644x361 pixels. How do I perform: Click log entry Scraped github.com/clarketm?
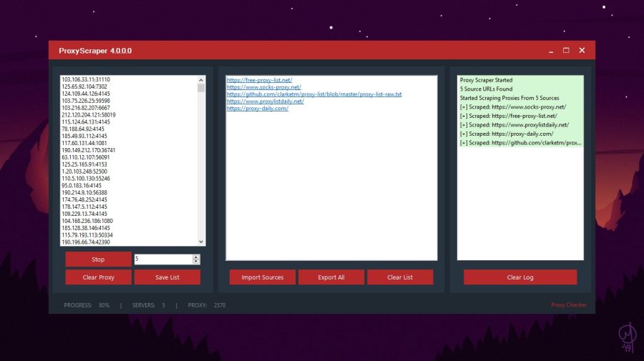(x=520, y=143)
